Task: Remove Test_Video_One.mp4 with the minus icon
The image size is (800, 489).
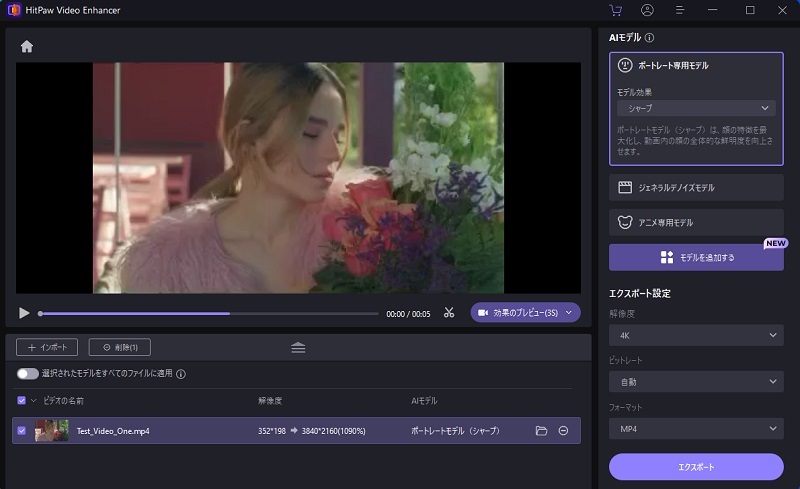Action: tap(564, 430)
